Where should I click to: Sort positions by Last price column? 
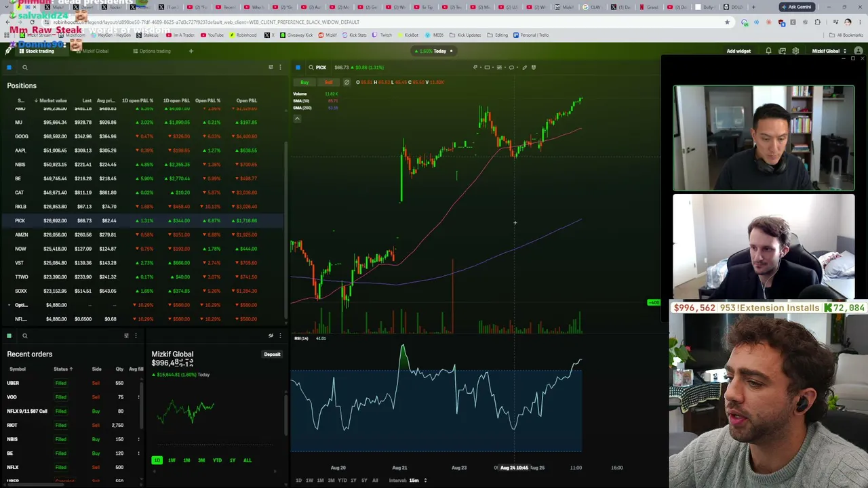click(87, 100)
